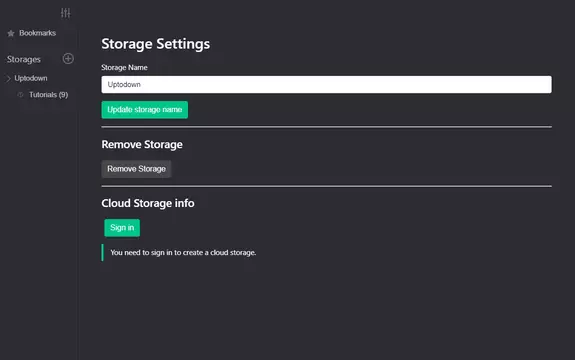Select the Uptodown storage entry
This screenshot has height=360, width=575.
[31, 78]
